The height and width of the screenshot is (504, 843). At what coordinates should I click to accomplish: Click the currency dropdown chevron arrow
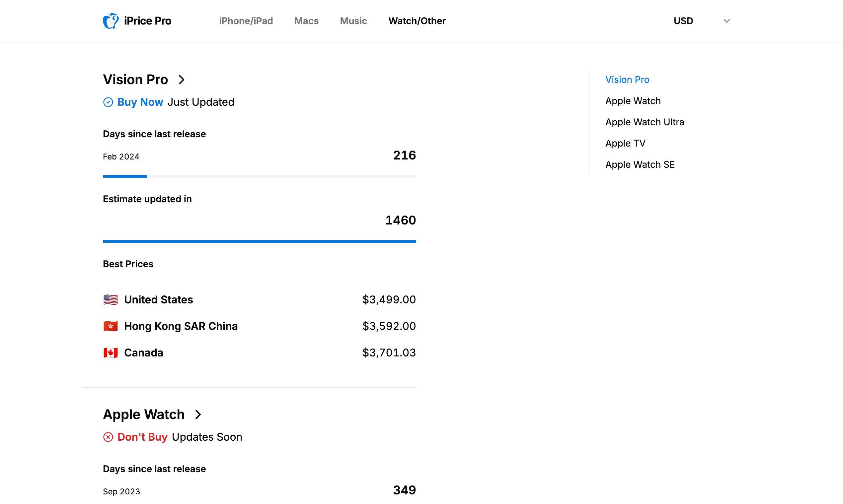pos(727,21)
